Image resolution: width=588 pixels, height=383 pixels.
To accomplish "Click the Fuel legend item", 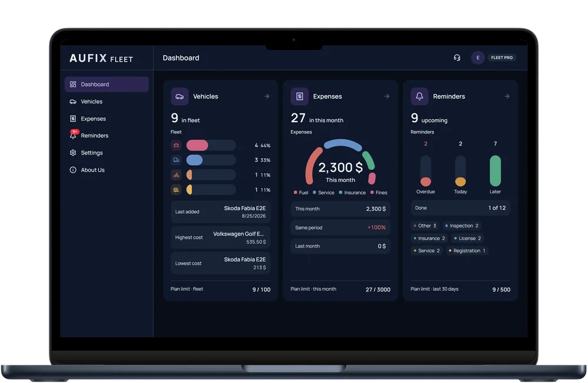I will tap(300, 193).
